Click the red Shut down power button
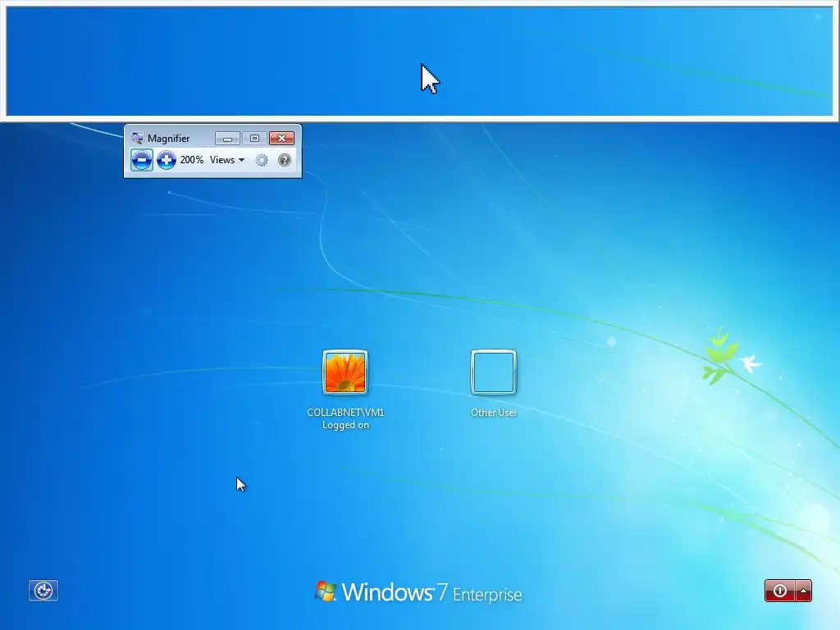 click(x=780, y=591)
